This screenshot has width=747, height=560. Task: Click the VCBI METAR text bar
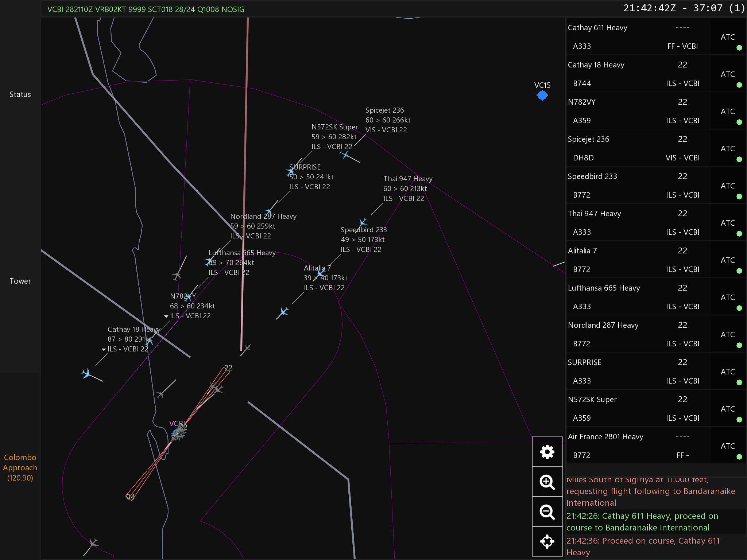146,9
